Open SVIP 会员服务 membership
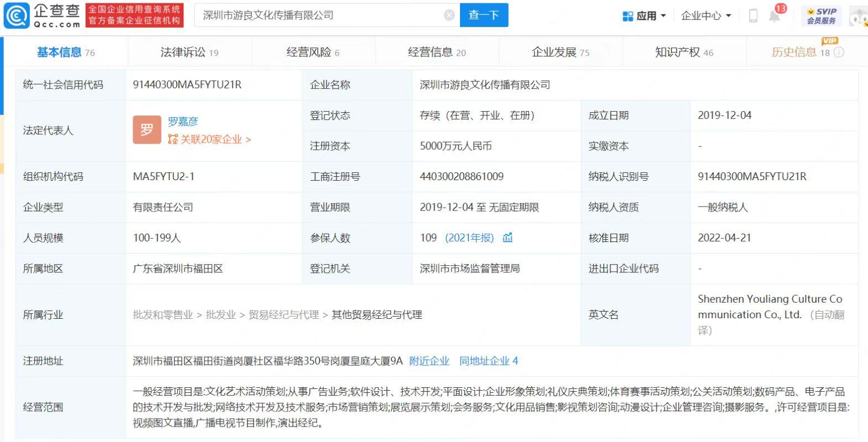The height and width of the screenshot is (442, 868). pyautogui.click(x=821, y=16)
